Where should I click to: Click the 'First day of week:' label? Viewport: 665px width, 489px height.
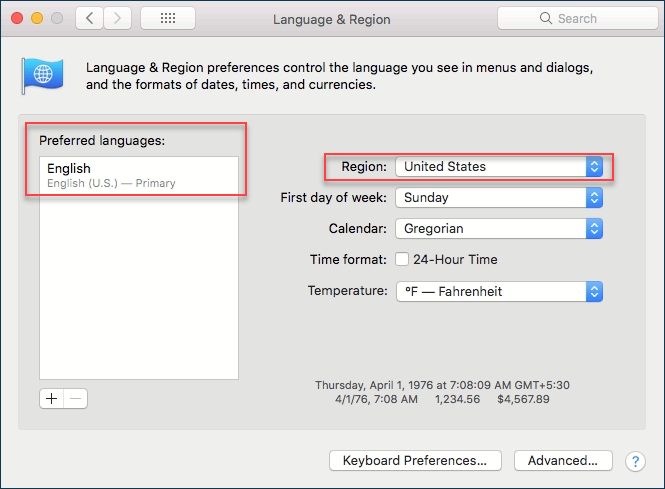333,198
